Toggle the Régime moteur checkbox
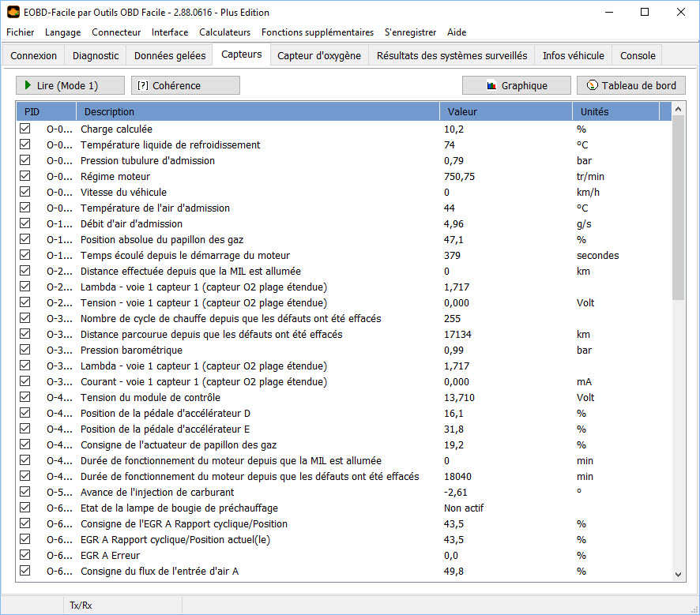The height and width of the screenshot is (615, 700). pyautogui.click(x=25, y=176)
